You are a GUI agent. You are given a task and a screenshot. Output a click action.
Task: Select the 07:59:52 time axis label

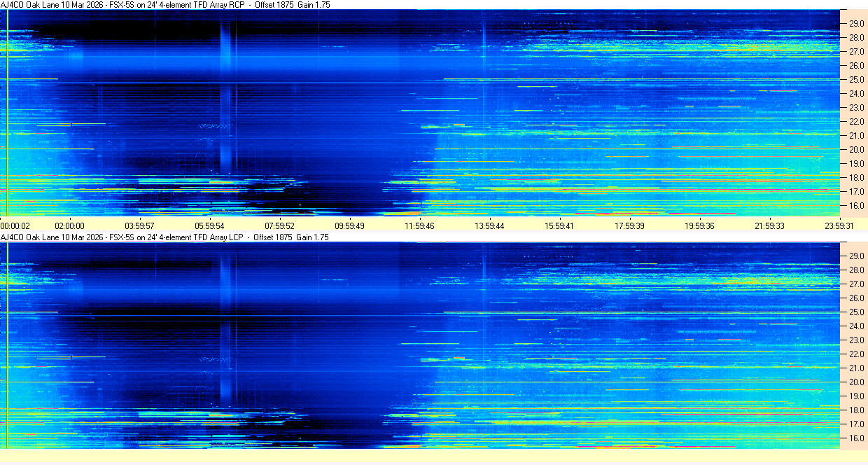coord(280,225)
